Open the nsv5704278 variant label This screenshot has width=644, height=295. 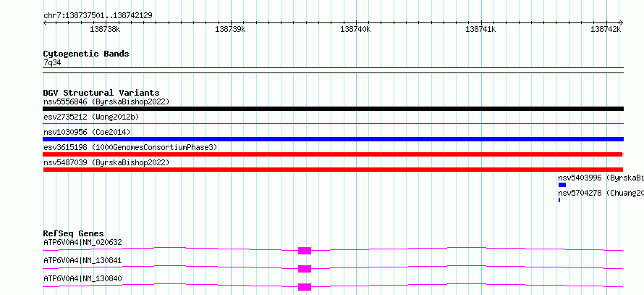[601, 193]
